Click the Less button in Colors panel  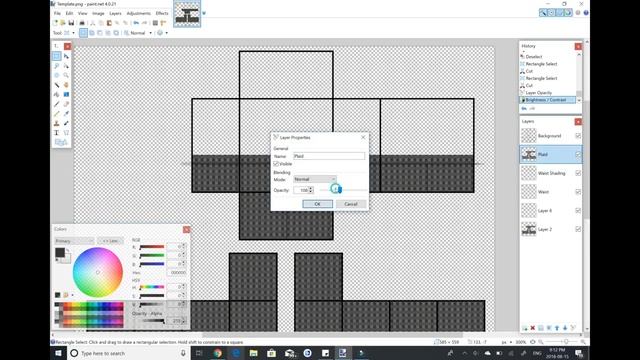[110, 241]
